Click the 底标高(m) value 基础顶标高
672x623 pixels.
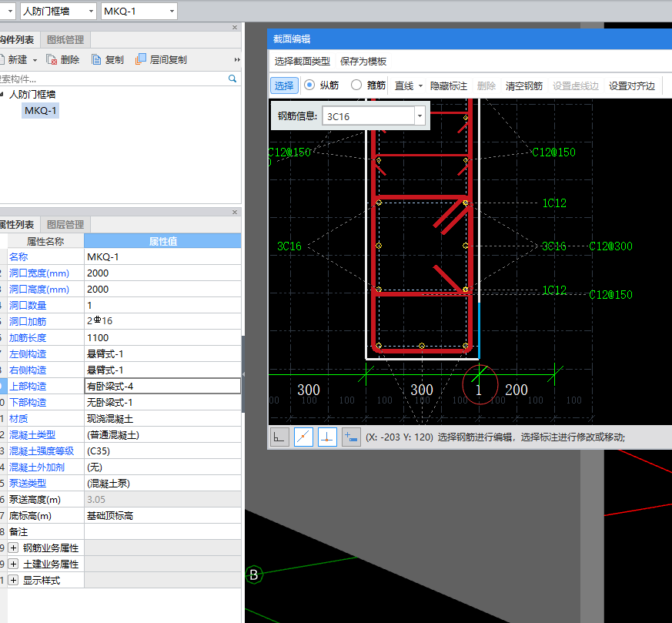(162, 515)
